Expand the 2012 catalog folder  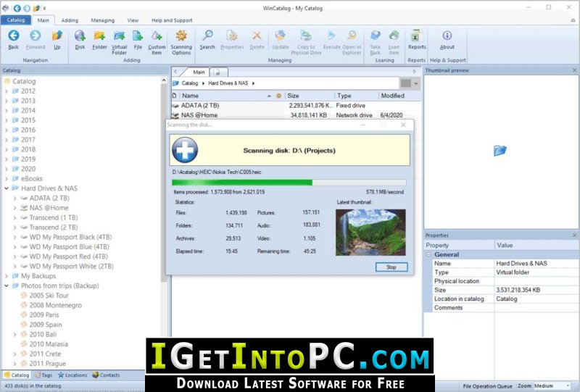pos(7,91)
